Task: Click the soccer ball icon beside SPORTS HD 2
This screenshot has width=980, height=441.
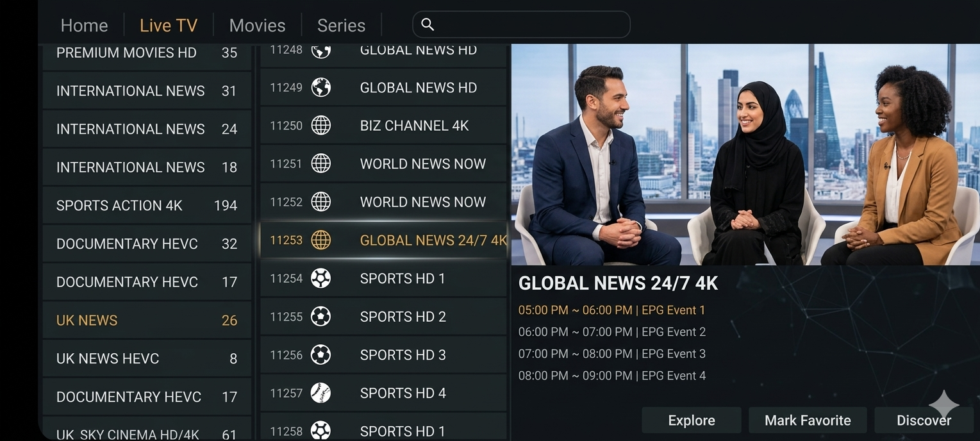Action: [321, 317]
